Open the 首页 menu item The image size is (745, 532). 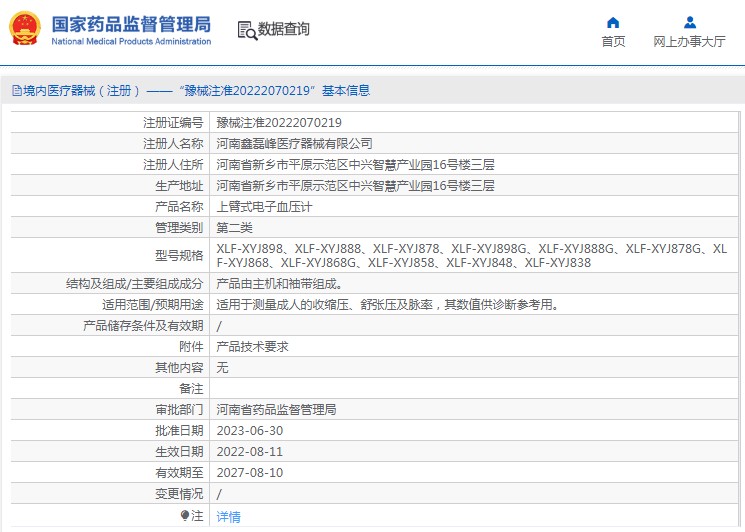(613, 42)
